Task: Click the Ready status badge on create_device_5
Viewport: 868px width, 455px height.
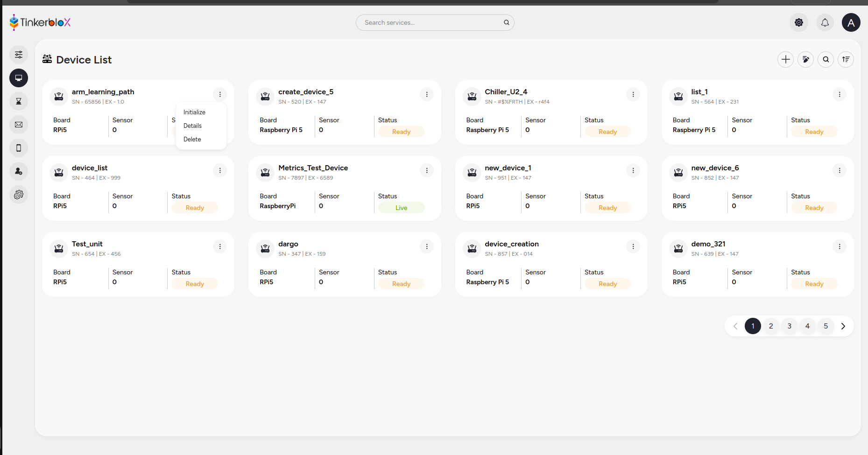Action: [402, 132]
